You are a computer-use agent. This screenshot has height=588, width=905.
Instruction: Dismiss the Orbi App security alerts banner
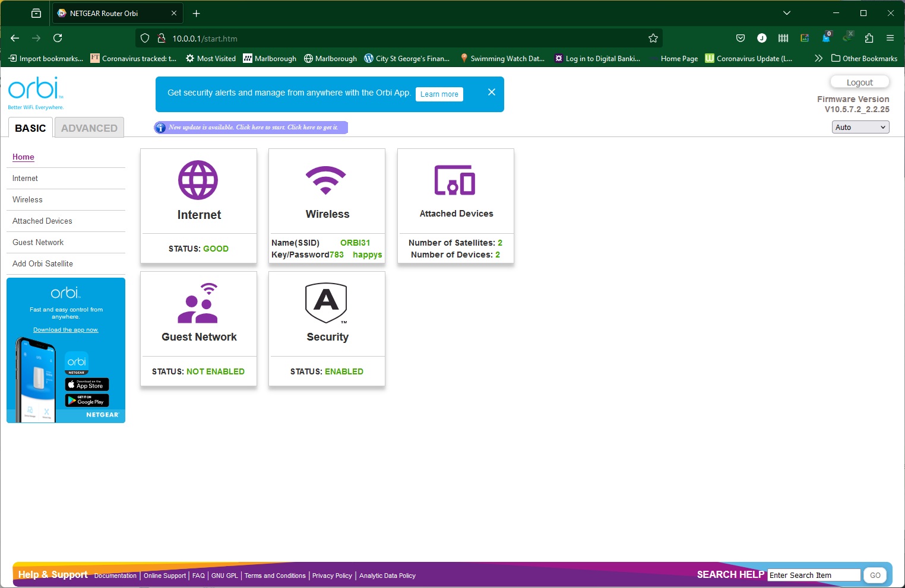click(x=492, y=92)
